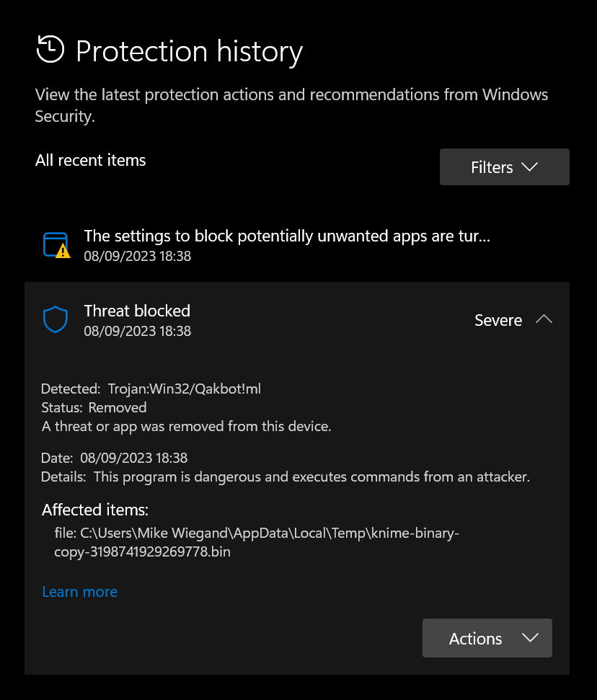Click the app window warning icon
The width and height of the screenshot is (597, 700).
coord(57,245)
